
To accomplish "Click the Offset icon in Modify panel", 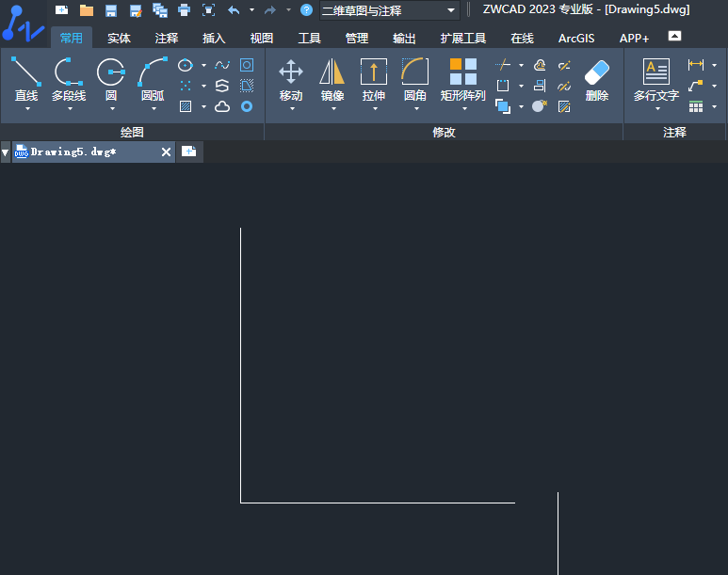I will tap(540, 65).
